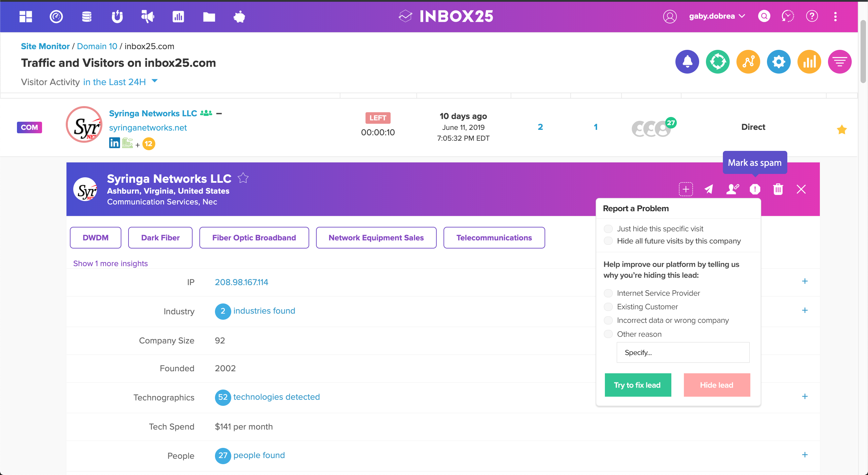Image resolution: width=868 pixels, height=475 pixels.
Task: Select the Telecommunications tag
Action: point(494,238)
